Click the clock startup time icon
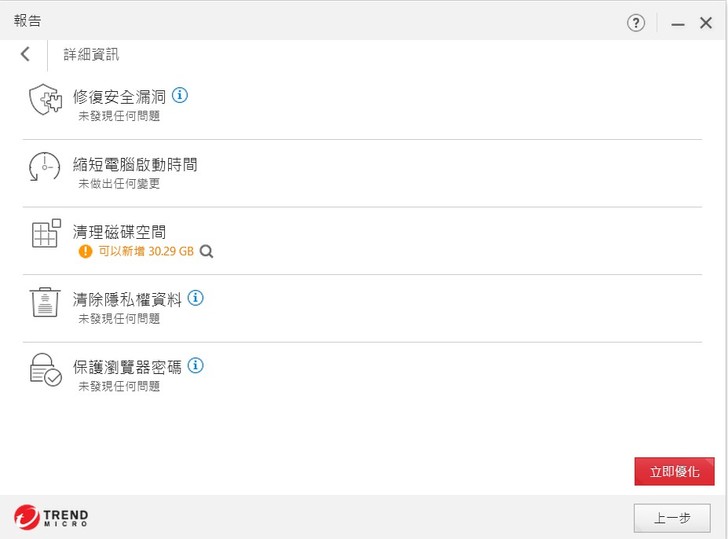 [x=45, y=167]
